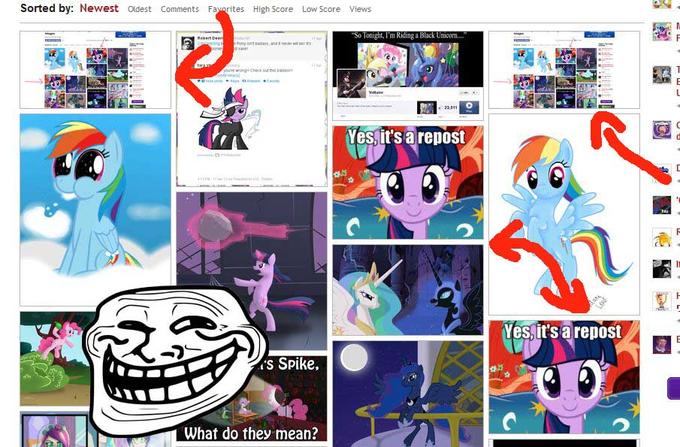This screenshot has width=680, height=447.
Task: Sort images by High Score
Action: point(273,9)
